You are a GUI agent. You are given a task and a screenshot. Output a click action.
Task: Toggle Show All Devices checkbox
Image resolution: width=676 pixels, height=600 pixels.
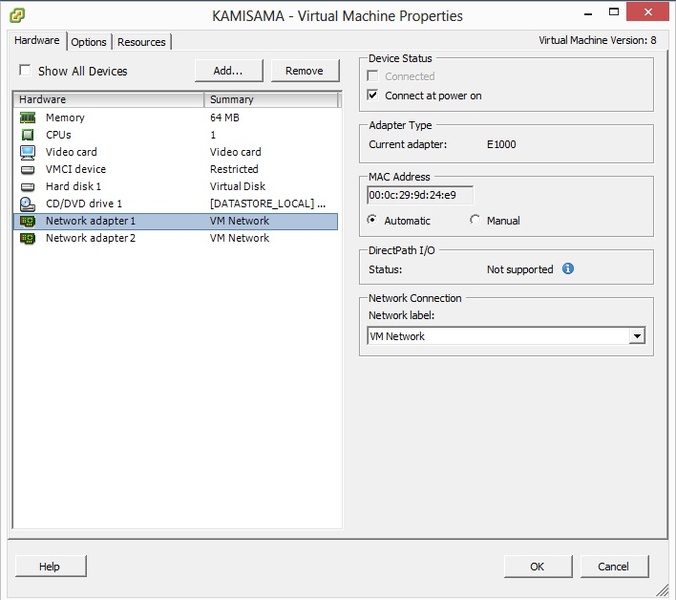25,70
